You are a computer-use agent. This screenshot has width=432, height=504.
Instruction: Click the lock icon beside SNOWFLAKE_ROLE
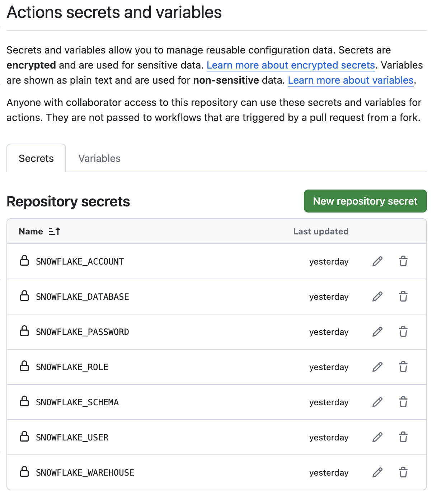(x=24, y=366)
